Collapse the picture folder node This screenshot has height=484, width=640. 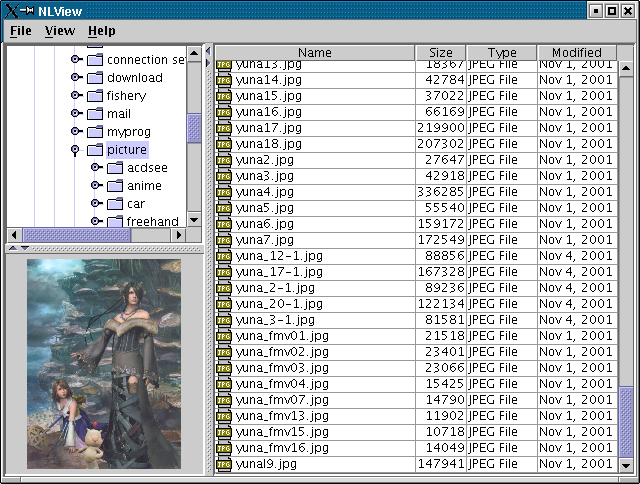coord(76,150)
